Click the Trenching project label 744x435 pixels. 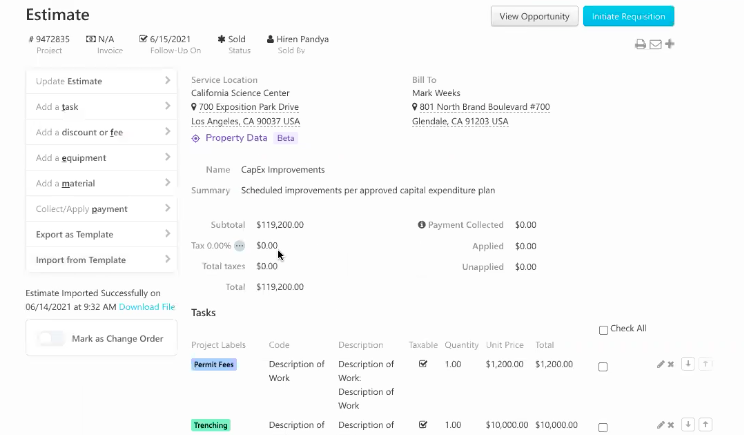(211, 425)
